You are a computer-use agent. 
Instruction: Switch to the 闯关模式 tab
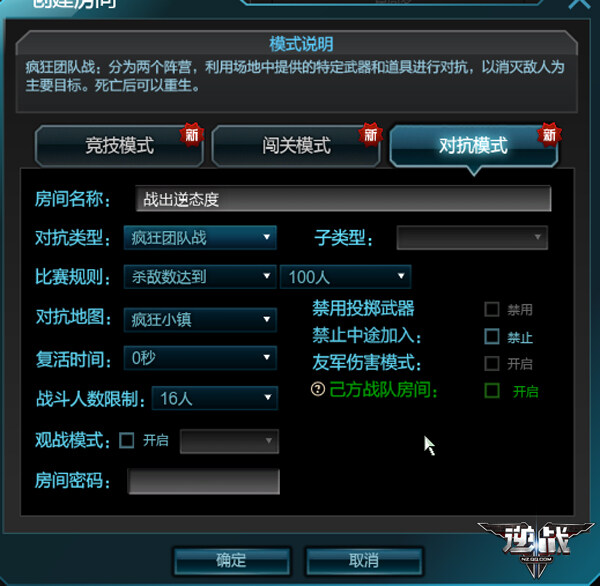(296, 146)
